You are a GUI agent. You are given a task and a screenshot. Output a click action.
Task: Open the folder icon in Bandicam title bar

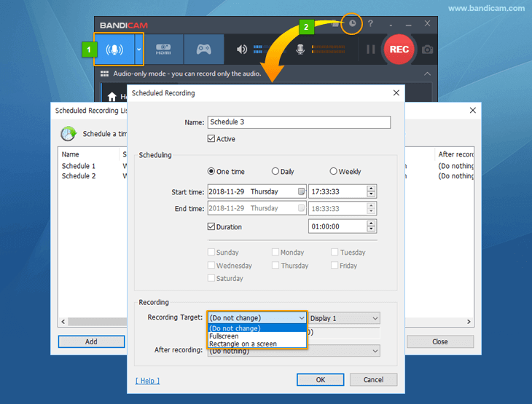coord(335,24)
